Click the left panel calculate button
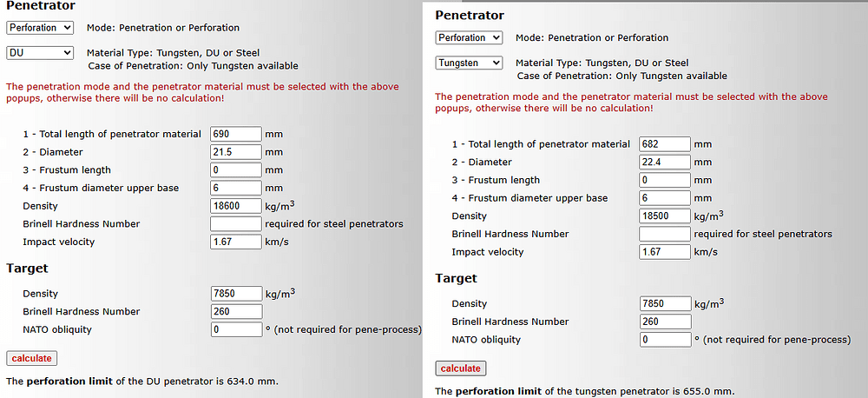 coord(31,358)
